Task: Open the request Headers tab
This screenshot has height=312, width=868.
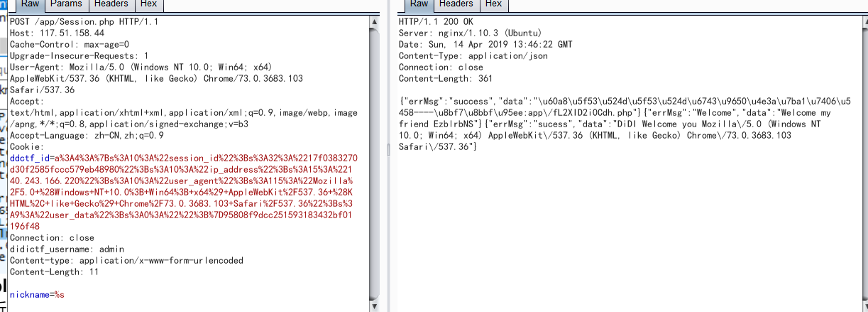Action: (x=111, y=5)
